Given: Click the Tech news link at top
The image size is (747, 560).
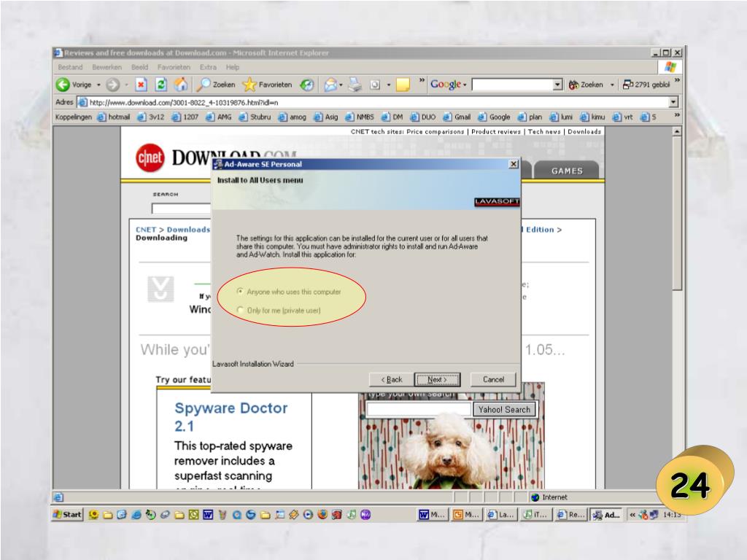Looking at the screenshot, I should (544, 131).
